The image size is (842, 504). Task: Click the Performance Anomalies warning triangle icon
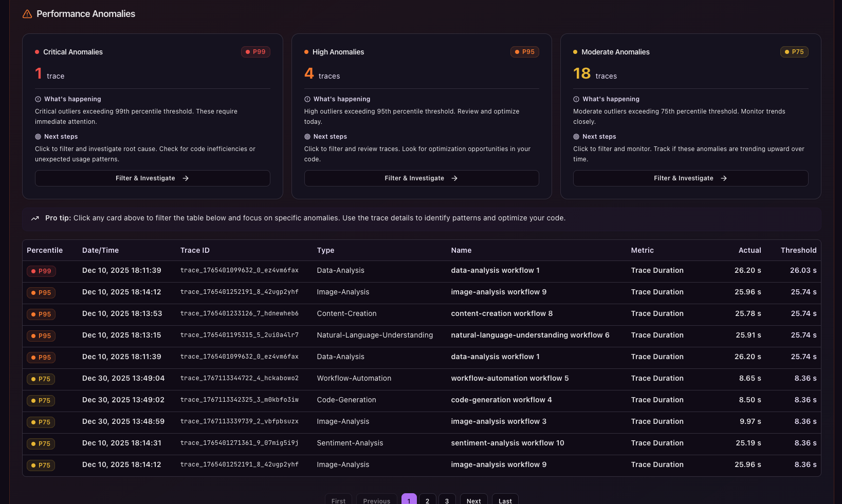(x=27, y=14)
